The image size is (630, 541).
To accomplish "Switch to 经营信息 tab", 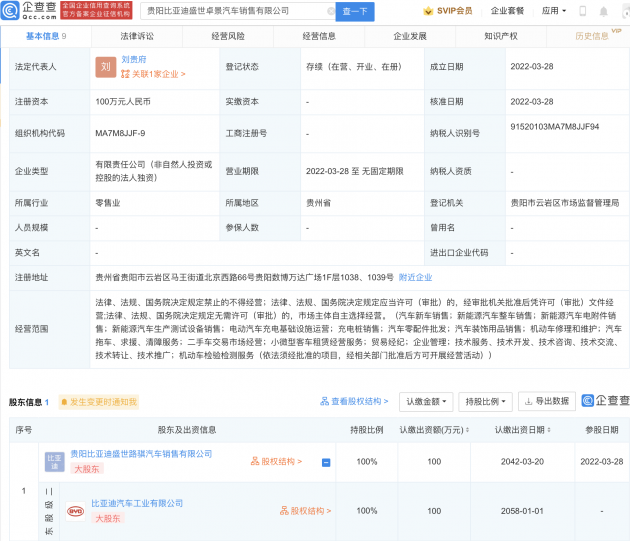I will tap(319, 36).
